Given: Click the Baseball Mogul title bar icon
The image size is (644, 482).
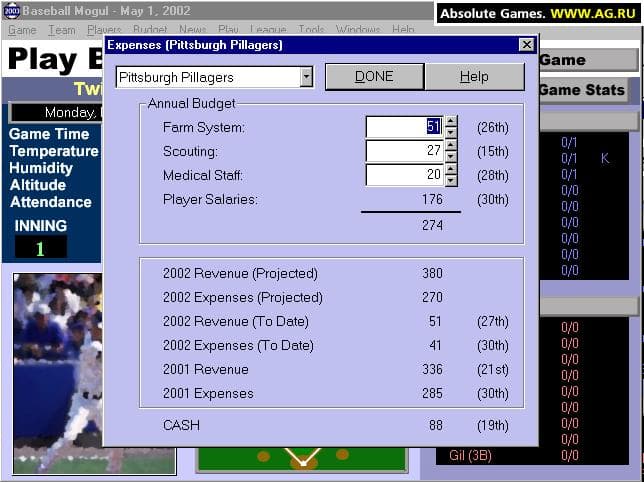Looking at the screenshot, I should (x=11, y=11).
